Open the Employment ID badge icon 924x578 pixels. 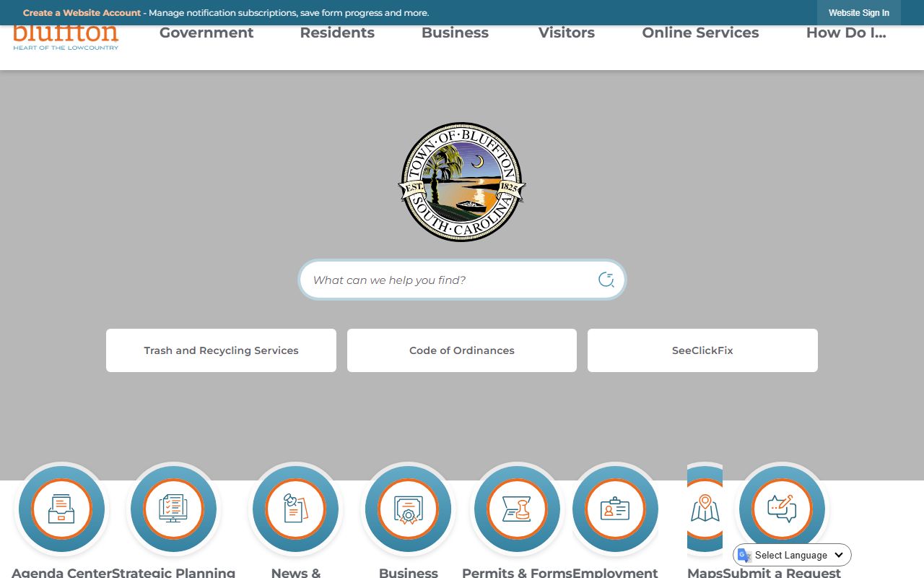coord(615,509)
